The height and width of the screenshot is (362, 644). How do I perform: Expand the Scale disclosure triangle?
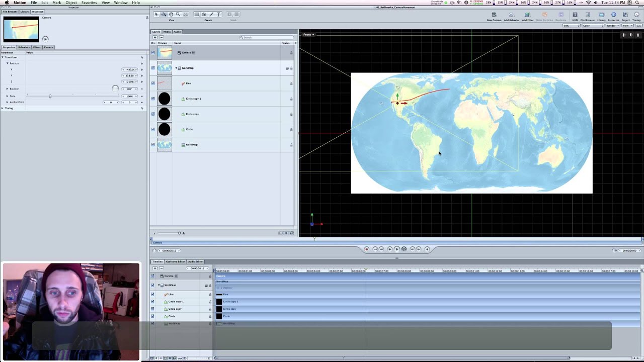pos(7,96)
